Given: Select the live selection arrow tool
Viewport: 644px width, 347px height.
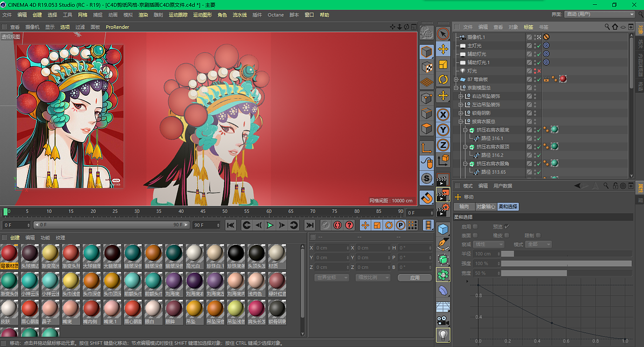Looking at the screenshot, I should click(443, 33).
